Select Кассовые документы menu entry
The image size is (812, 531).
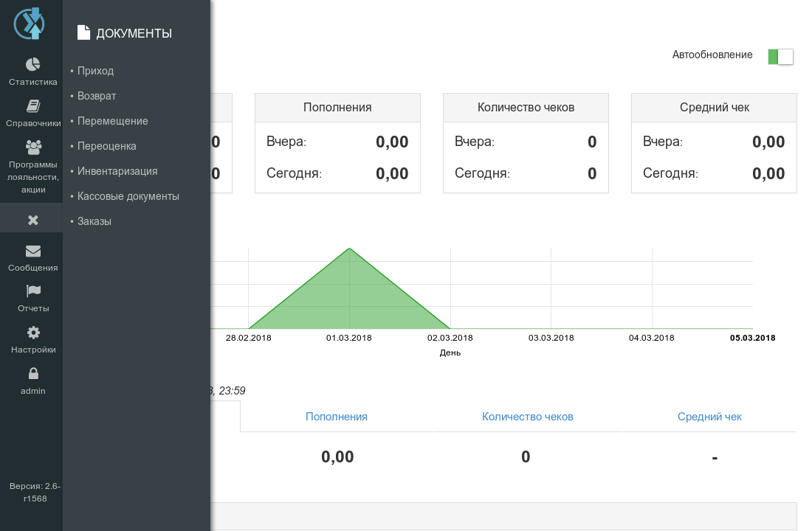pos(128,196)
